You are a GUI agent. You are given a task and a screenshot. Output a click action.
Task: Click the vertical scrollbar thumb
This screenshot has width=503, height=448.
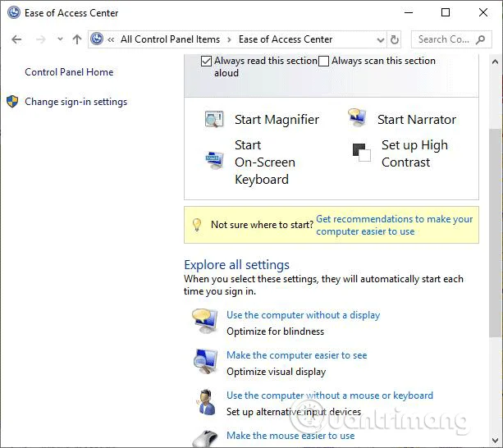coord(495,233)
